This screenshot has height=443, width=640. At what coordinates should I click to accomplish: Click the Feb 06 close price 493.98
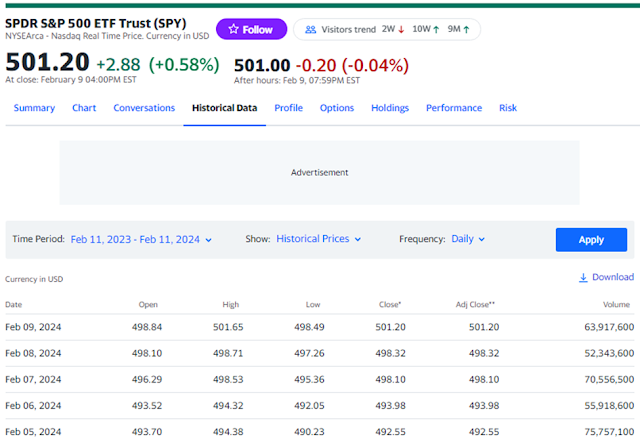tap(391, 405)
